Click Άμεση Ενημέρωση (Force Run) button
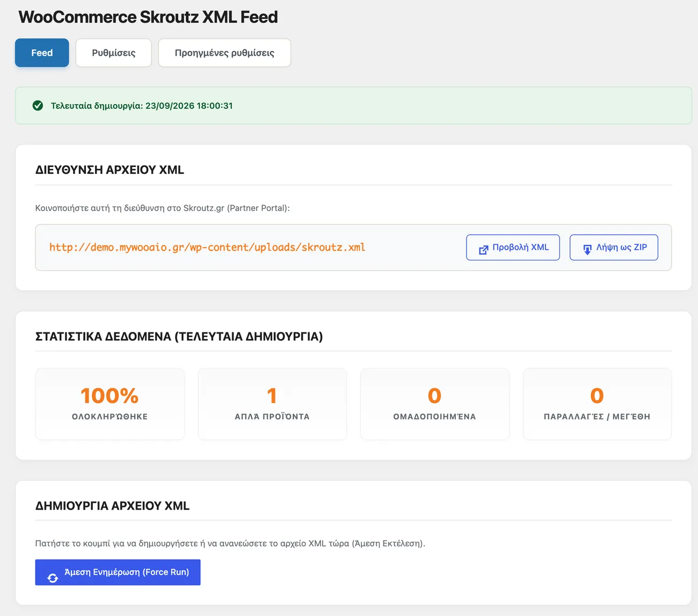 [118, 572]
